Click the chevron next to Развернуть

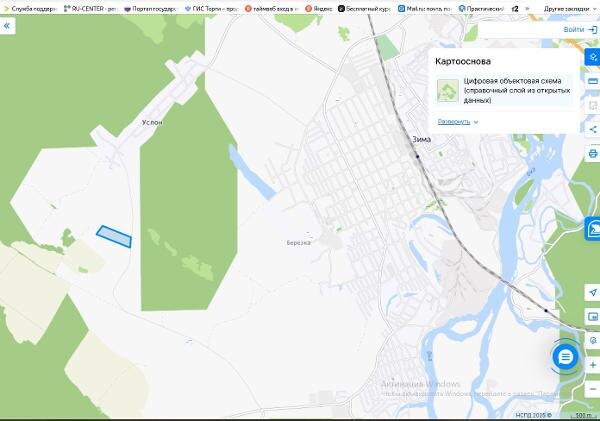click(476, 122)
